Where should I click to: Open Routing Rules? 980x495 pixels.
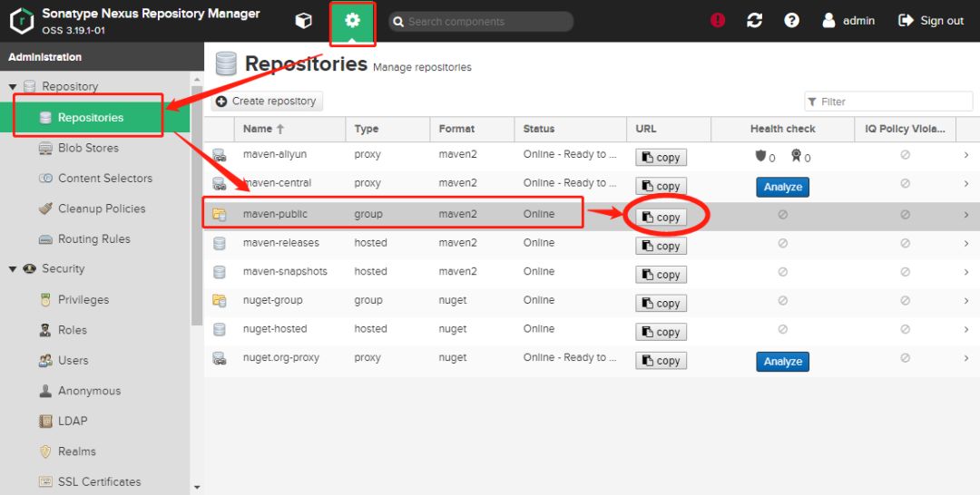93,239
